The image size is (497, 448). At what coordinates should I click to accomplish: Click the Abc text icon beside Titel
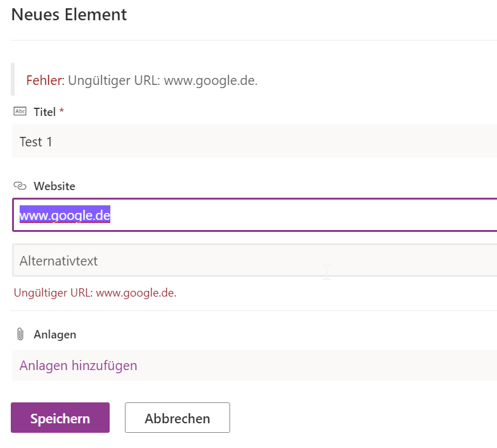click(x=20, y=112)
